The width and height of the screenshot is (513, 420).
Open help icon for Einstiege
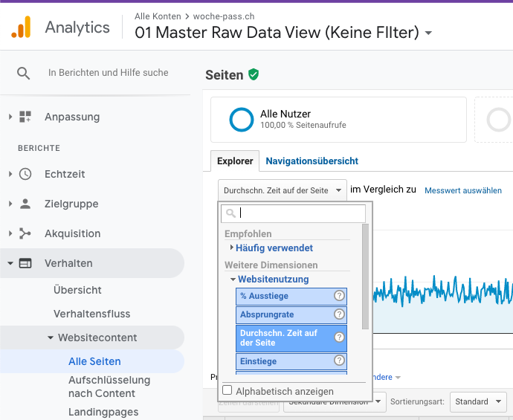[x=339, y=360]
